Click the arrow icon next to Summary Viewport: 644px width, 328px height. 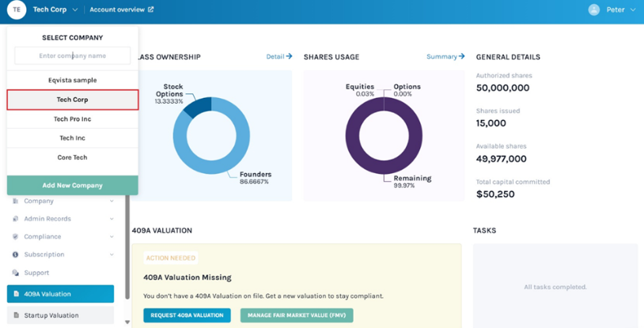[462, 56]
